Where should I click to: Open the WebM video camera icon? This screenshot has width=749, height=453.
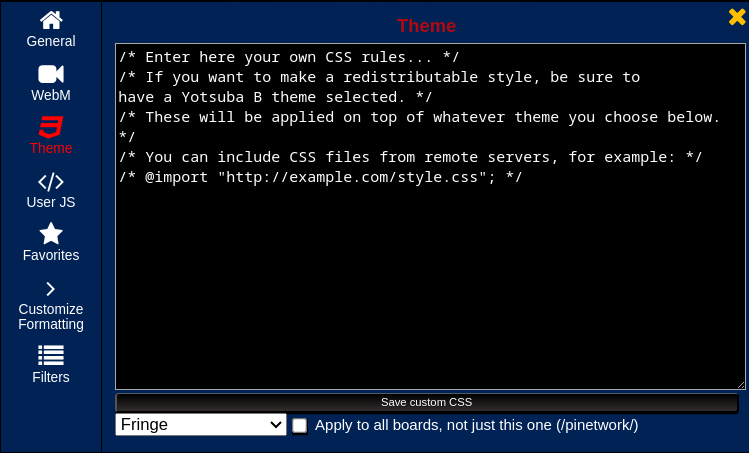click(x=51, y=74)
